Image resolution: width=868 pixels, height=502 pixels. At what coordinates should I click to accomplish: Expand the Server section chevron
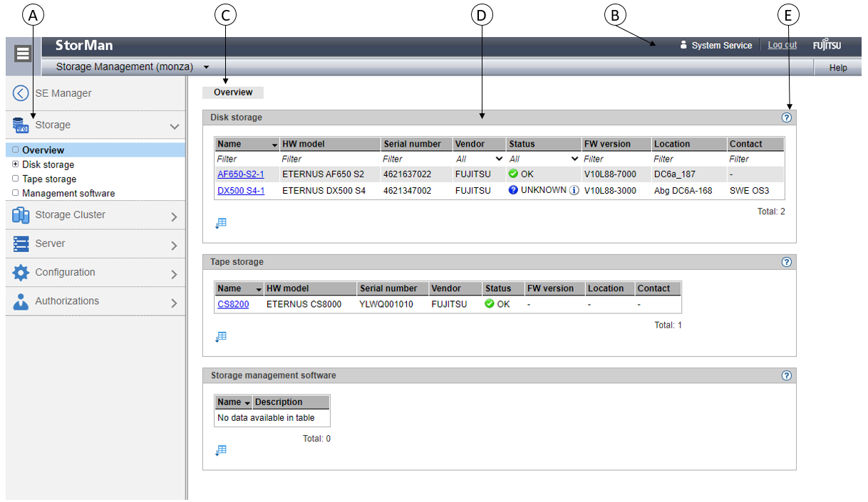click(x=174, y=246)
